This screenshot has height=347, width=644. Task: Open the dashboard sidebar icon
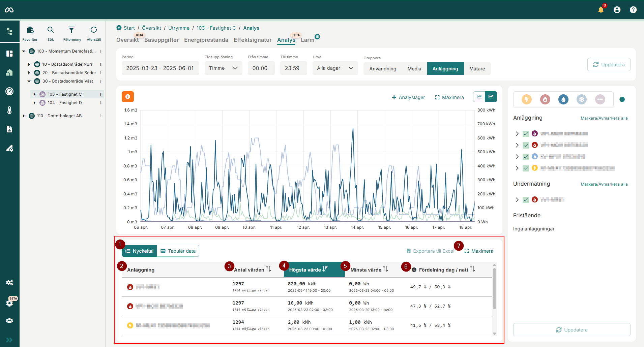9,54
